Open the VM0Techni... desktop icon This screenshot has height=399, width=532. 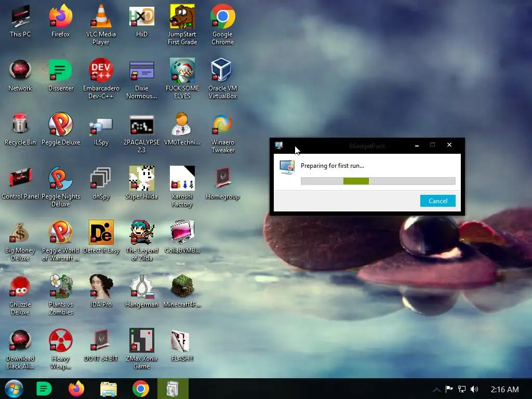click(x=182, y=129)
